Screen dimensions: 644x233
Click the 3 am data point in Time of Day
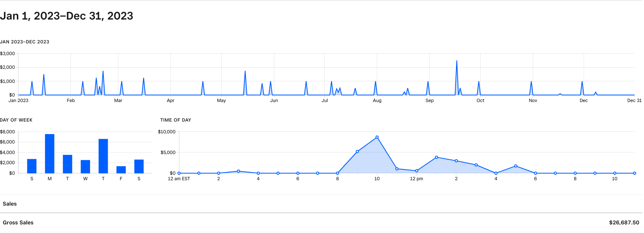(x=239, y=171)
